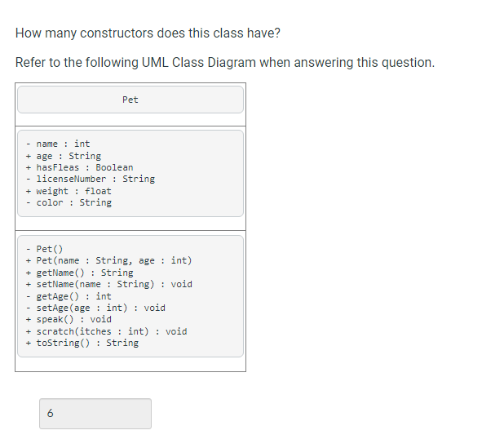Click the weight : float attribute
Viewport: 504px width, 448px height.
click(69, 191)
